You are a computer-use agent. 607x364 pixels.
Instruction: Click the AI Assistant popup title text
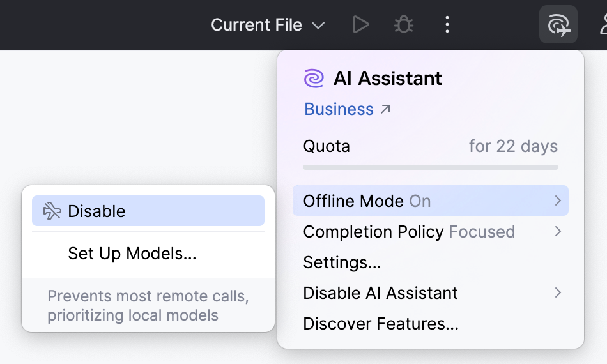(387, 78)
